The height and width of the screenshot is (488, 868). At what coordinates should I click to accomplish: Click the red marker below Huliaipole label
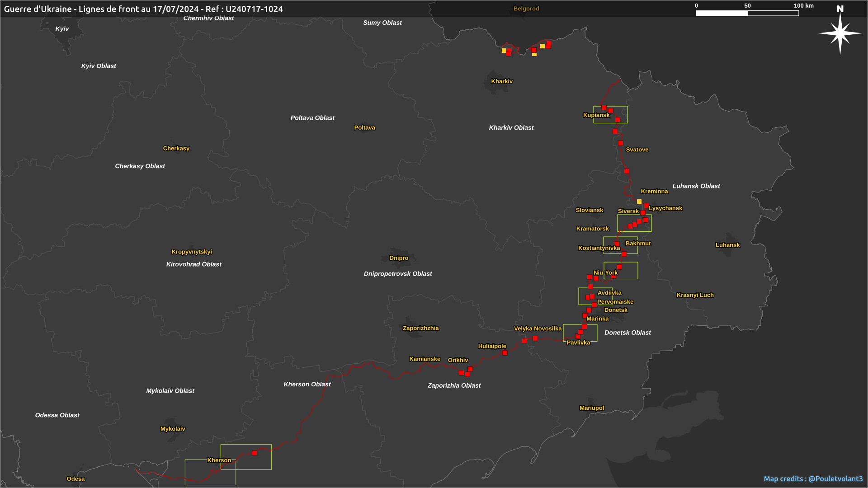click(x=505, y=353)
